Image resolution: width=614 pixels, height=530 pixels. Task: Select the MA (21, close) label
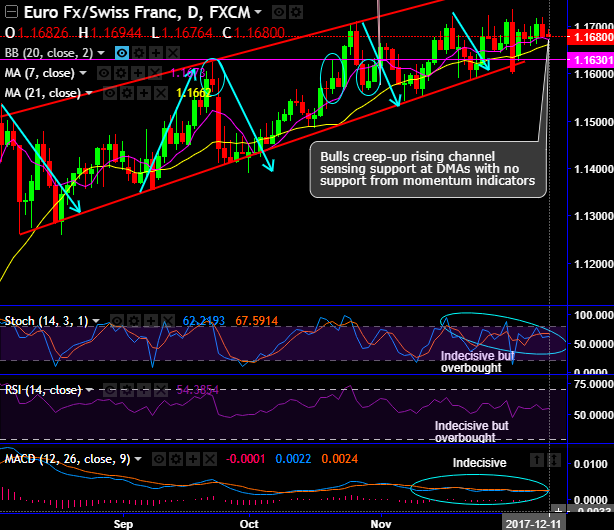coord(43,93)
